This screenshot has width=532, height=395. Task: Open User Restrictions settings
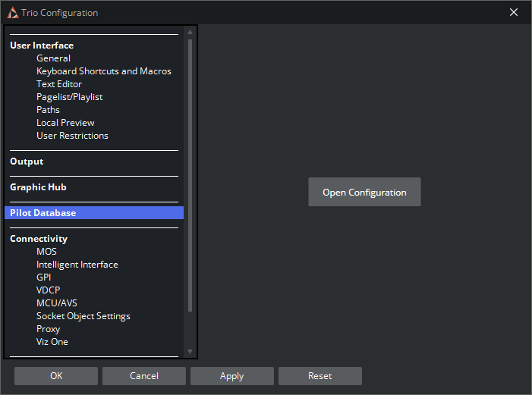[x=72, y=136]
